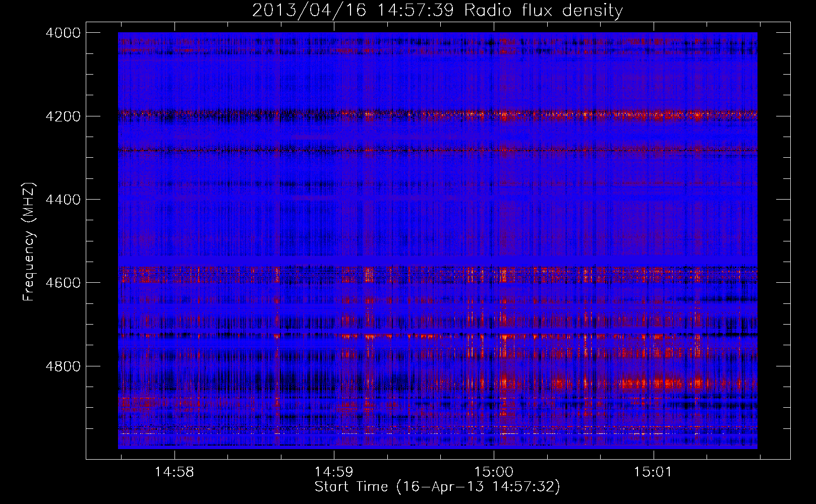Click the 4800 frequency tick label

tap(63, 366)
